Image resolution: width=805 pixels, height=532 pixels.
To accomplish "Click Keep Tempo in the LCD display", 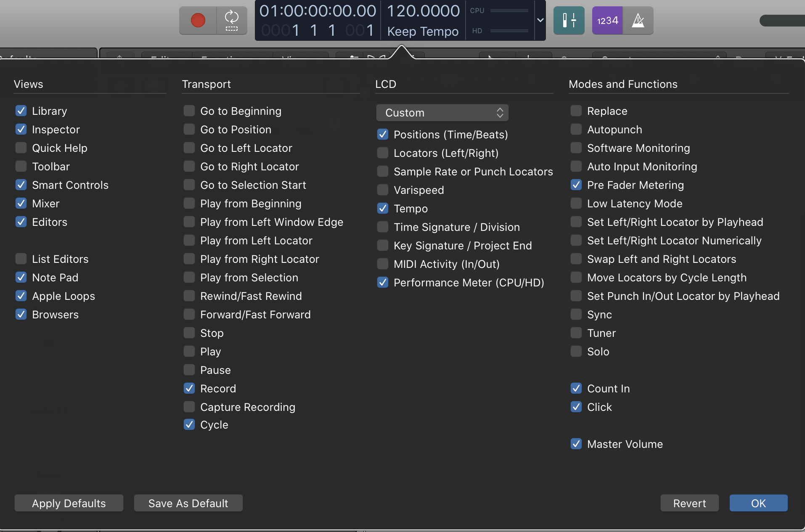I will click(x=422, y=31).
